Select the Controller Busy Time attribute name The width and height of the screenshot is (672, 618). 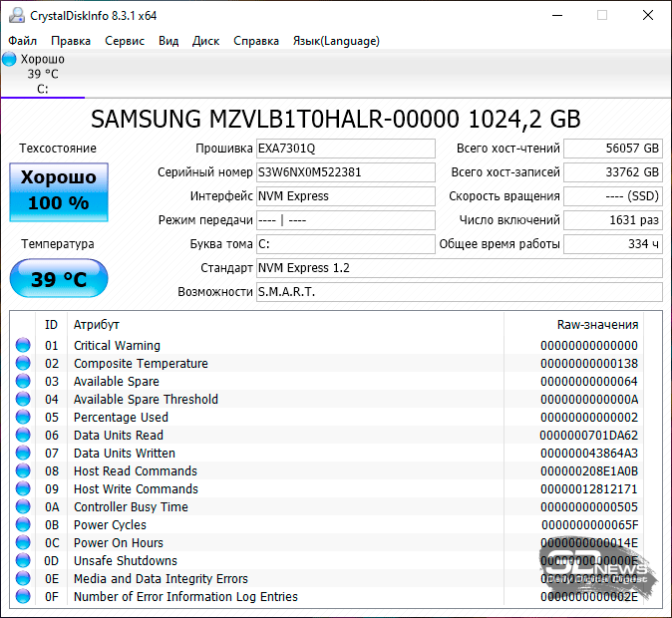click(x=131, y=507)
